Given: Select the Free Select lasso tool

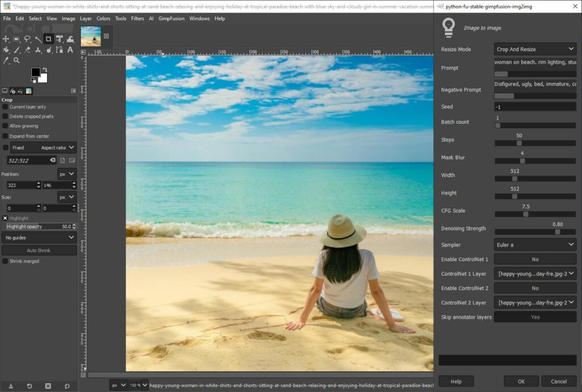Looking at the screenshot, I should coord(27,39).
